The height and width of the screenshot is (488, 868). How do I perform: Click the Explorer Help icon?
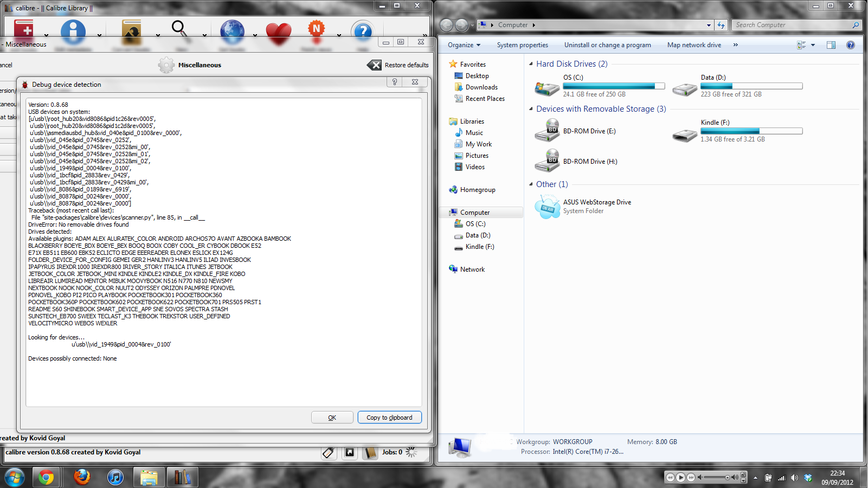pyautogui.click(x=851, y=45)
